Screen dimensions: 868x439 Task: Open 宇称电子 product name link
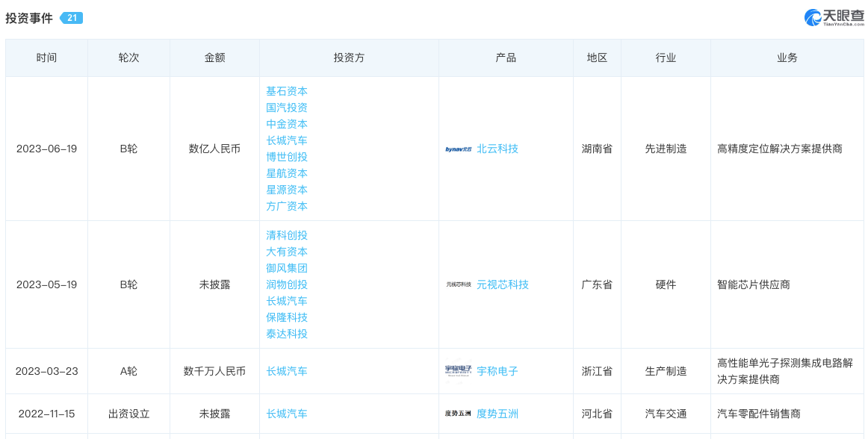pyautogui.click(x=497, y=371)
